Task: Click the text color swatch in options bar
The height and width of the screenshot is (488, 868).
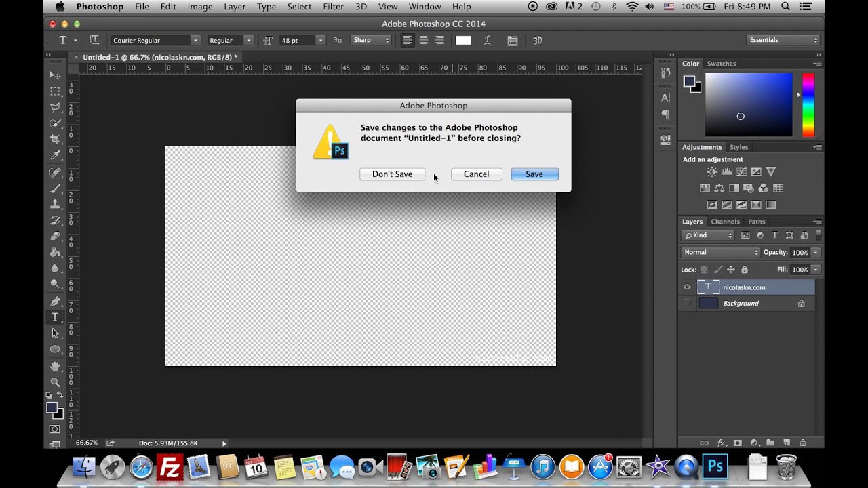Action: point(463,41)
